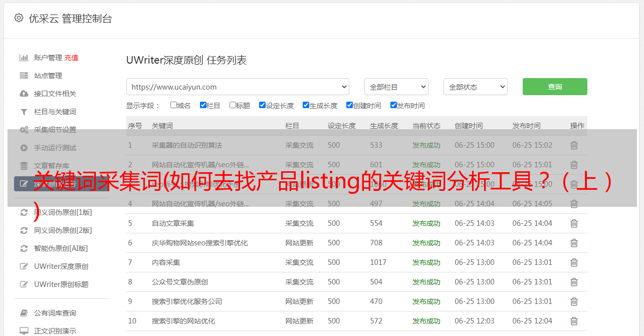Delete row 1 采集器的自动识别算法 via trash icon
The width and height of the screenshot is (644, 336).
(x=574, y=145)
